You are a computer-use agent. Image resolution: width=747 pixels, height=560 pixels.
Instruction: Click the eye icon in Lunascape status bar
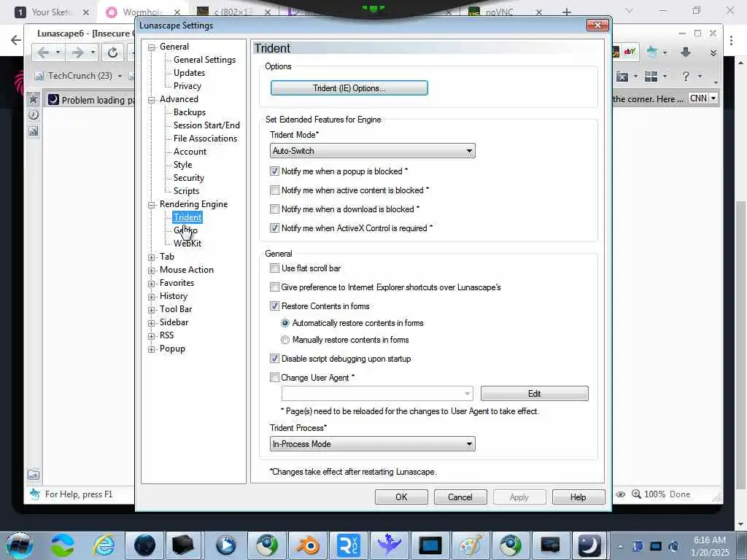tap(620, 494)
